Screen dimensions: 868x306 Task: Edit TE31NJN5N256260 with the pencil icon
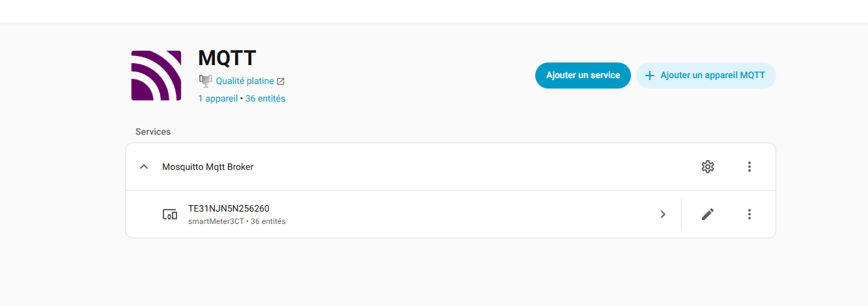point(708,214)
